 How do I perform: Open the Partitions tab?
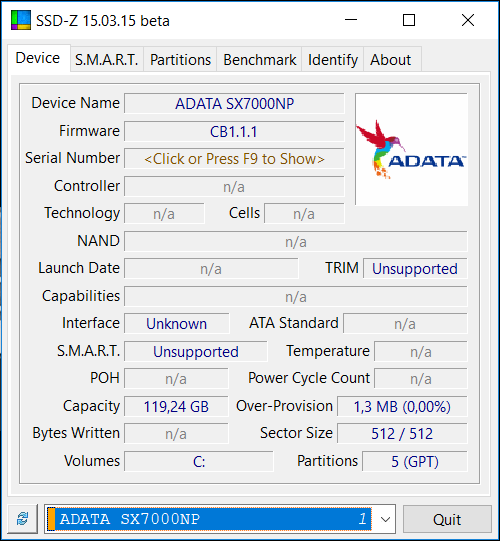pos(180,60)
